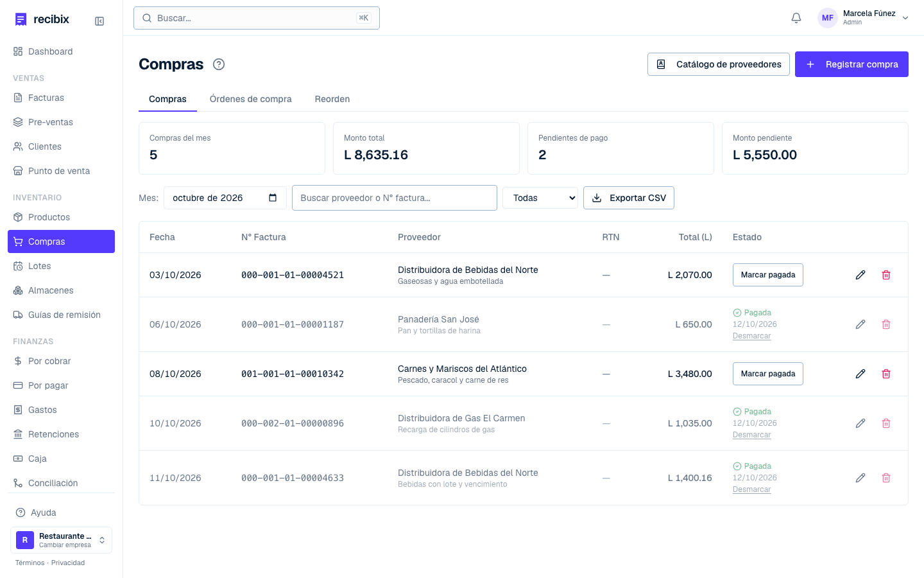
Task: Export the purchases with Exportar CSV
Action: [x=629, y=198]
